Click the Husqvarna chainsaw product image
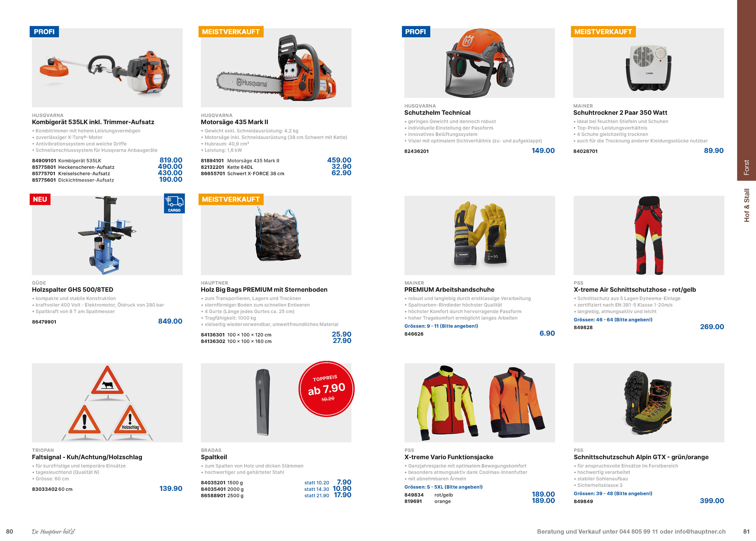756x541 pixels. click(276, 68)
